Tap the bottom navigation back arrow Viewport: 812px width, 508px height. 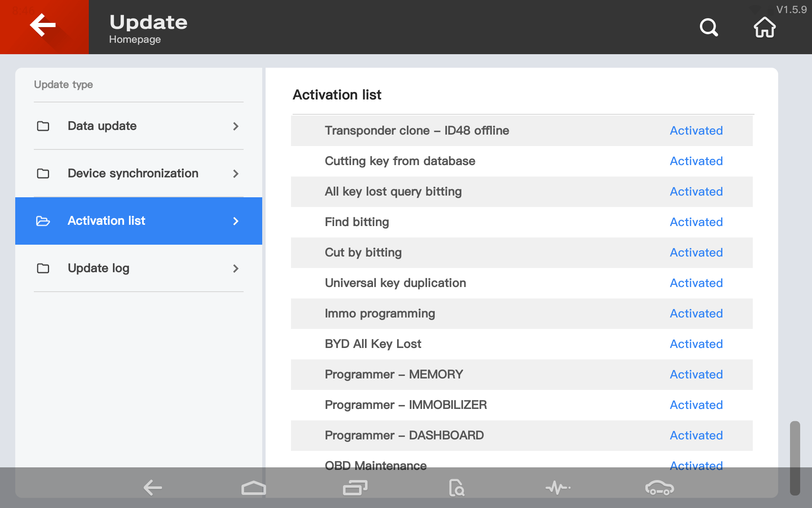coord(152,488)
